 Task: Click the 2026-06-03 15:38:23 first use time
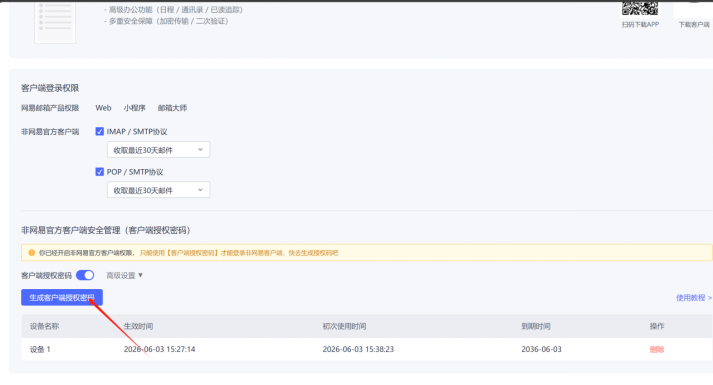pos(358,349)
